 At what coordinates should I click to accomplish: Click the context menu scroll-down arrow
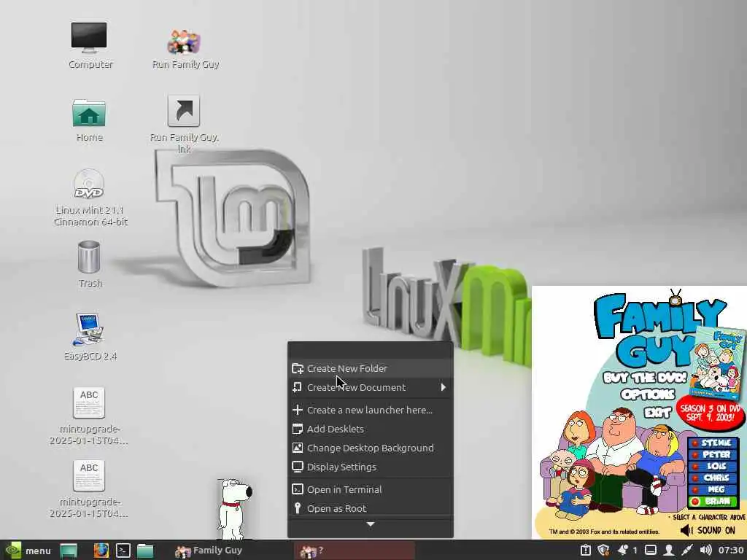pyautogui.click(x=371, y=524)
